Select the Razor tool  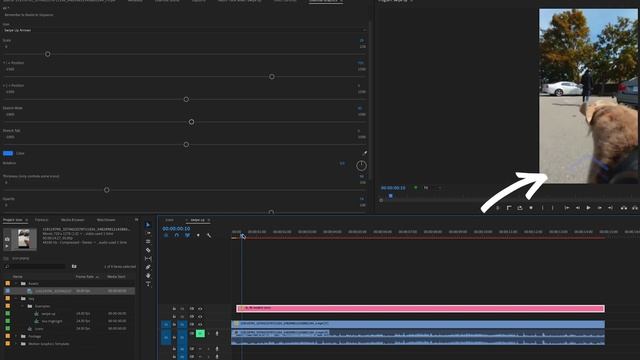[148, 250]
